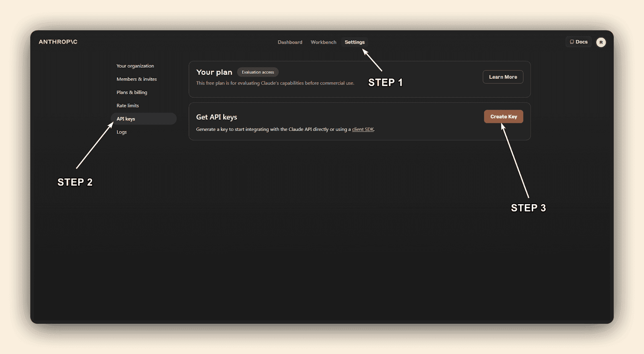View the Rate limits page
The image size is (644, 354).
[128, 106]
